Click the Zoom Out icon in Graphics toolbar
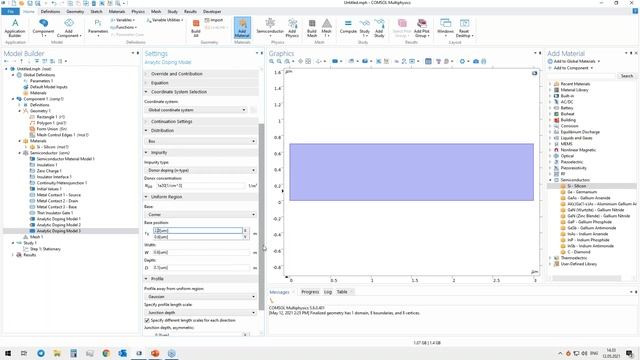 point(279,61)
